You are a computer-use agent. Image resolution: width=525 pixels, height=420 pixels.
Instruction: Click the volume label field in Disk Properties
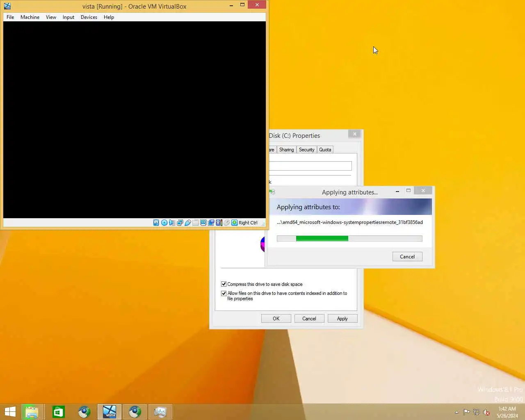[310, 166]
